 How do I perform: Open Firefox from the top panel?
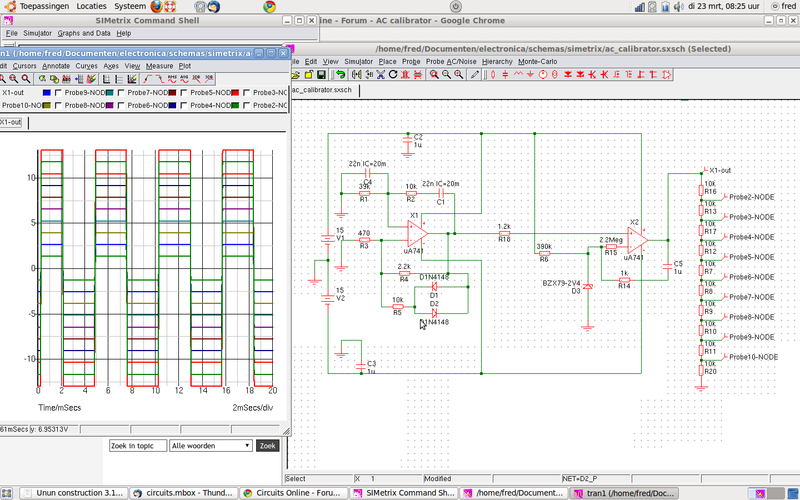(x=156, y=6)
